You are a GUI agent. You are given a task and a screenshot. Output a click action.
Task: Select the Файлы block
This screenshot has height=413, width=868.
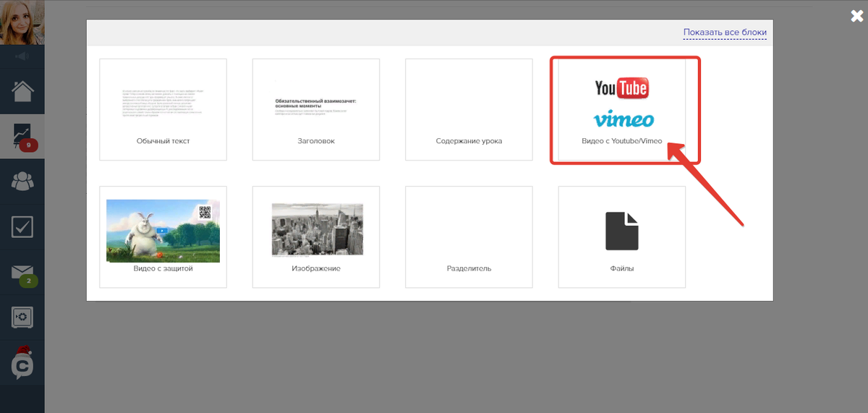(622, 237)
